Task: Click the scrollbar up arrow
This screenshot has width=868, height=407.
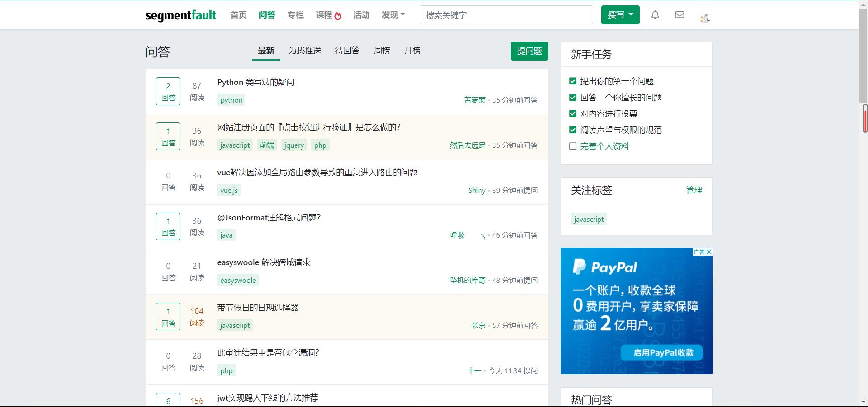Action: (863, 4)
